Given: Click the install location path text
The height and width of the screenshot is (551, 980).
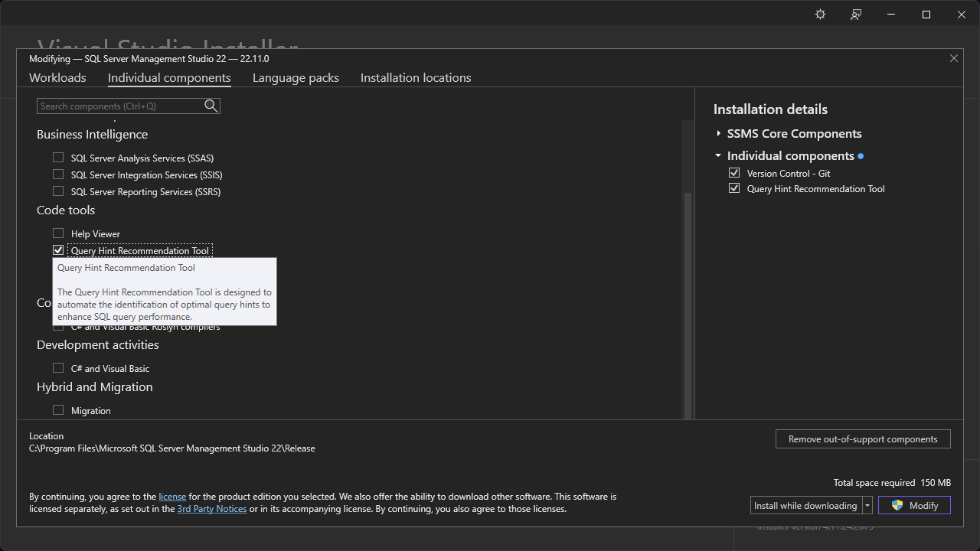Looking at the screenshot, I should click(x=172, y=448).
